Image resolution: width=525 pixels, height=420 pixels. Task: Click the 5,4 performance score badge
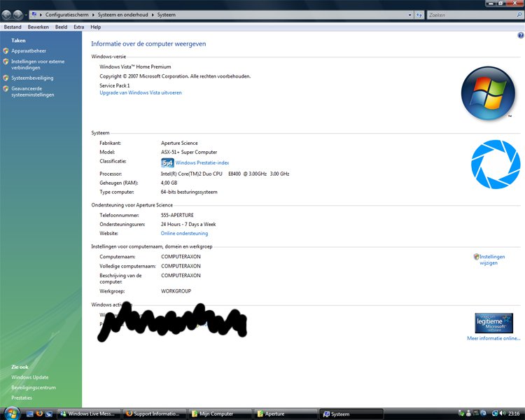(x=167, y=163)
